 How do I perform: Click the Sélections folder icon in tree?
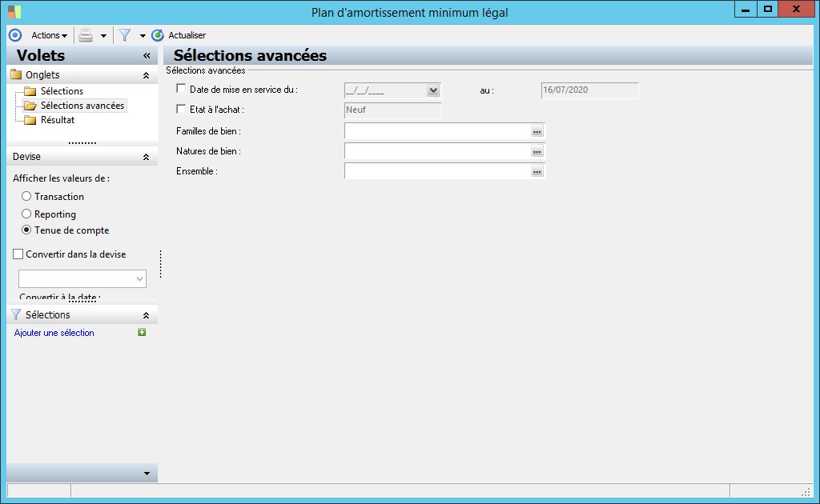tap(30, 91)
